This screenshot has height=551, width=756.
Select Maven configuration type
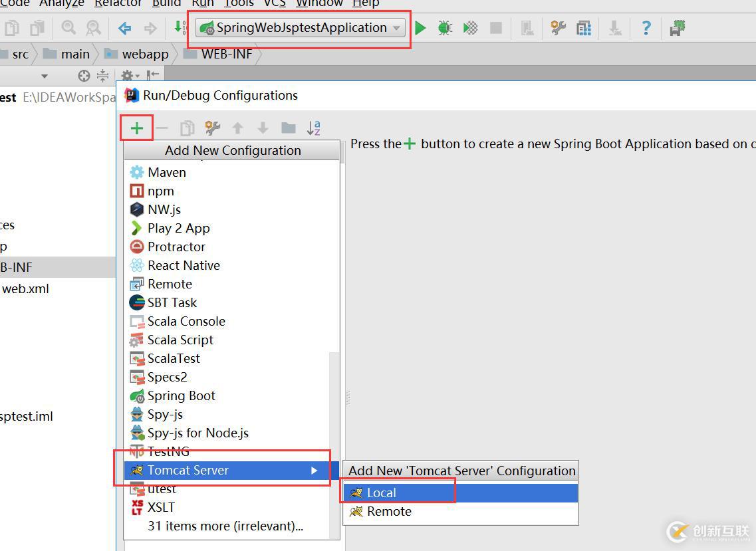coord(232,172)
